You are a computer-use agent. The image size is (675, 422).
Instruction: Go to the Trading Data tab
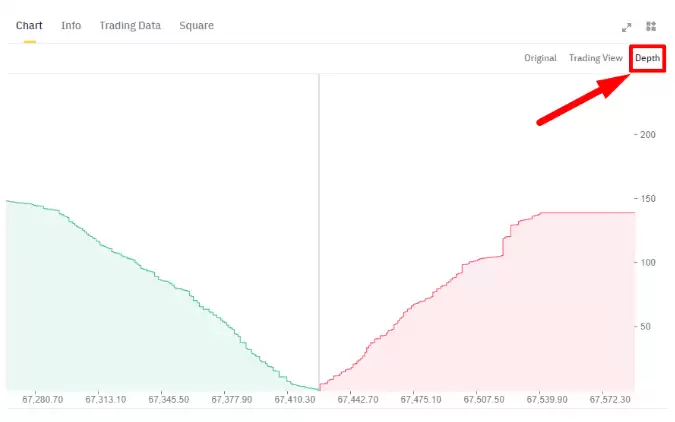tap(130, 25)
